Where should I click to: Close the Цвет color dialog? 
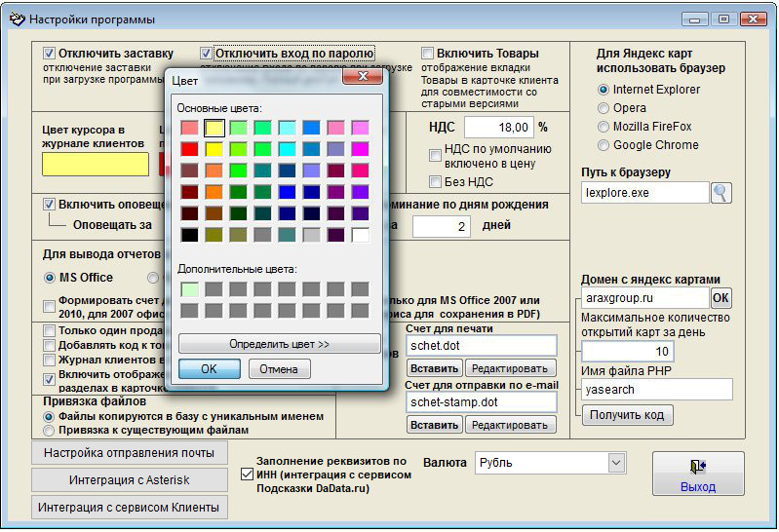(x=363, y=78)
